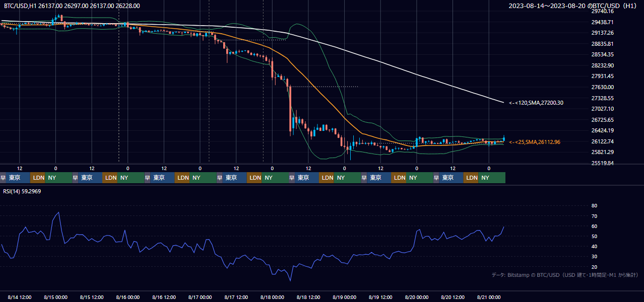Click the 8/18 12:00 time label
This screenshot has height=302, width=644.
click(308, 297)
